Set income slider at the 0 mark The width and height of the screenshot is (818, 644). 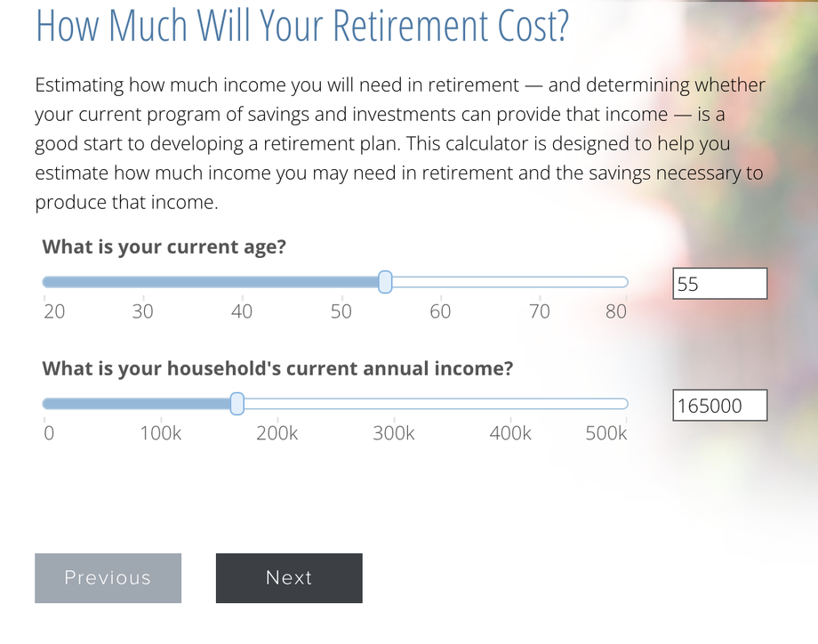(x=44, y=404)
